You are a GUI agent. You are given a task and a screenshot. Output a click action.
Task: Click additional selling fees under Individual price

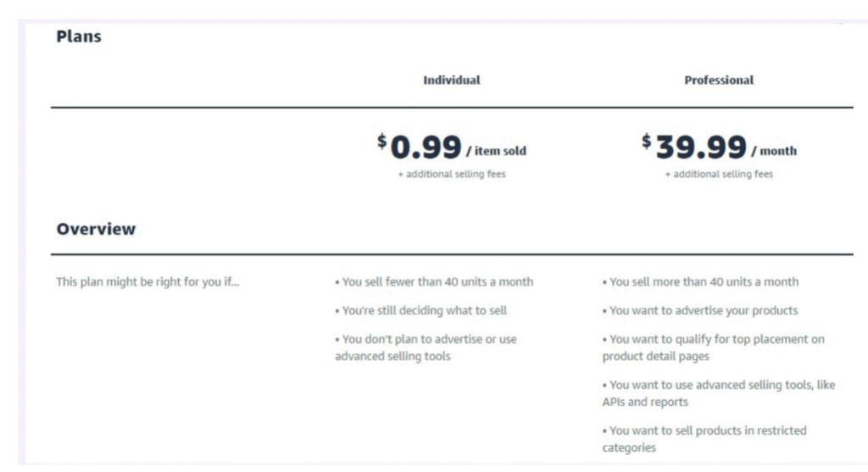point(451,175)
